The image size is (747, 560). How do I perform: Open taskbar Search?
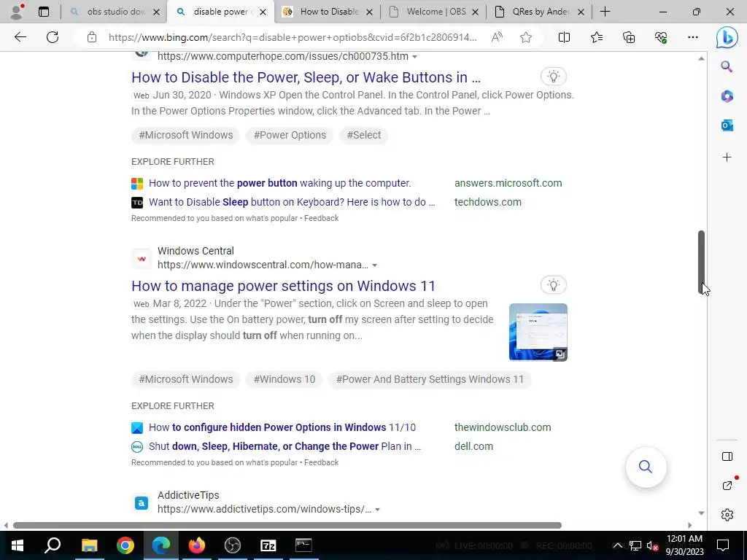pos(53,545)
